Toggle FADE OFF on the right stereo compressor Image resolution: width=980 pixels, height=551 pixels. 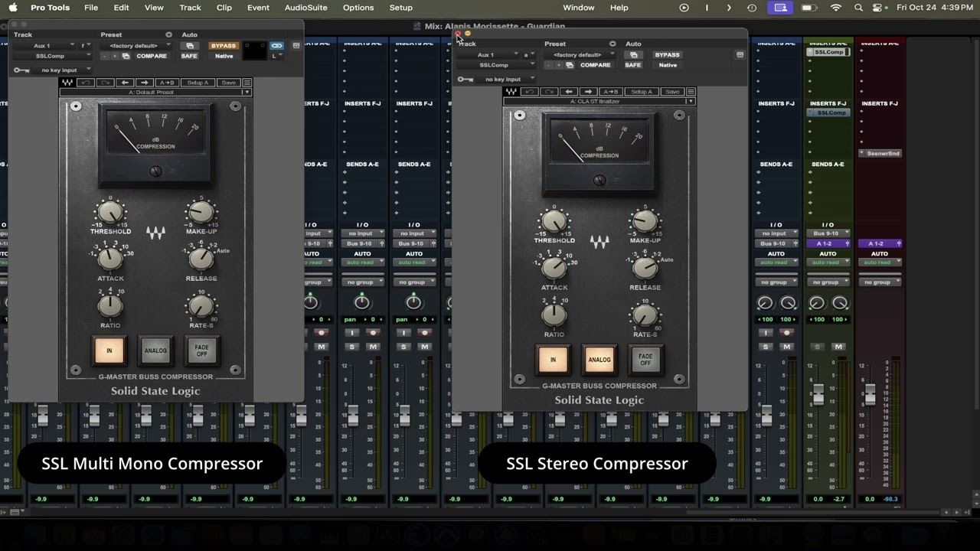645,360
